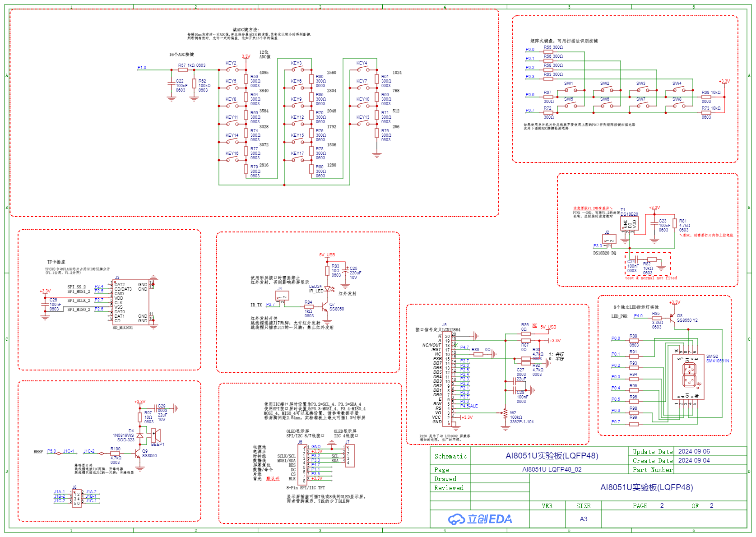Click the P1.0 net label
Viewport: 756px width, 537px height.
pyautogui.click(x=142, y=68)
